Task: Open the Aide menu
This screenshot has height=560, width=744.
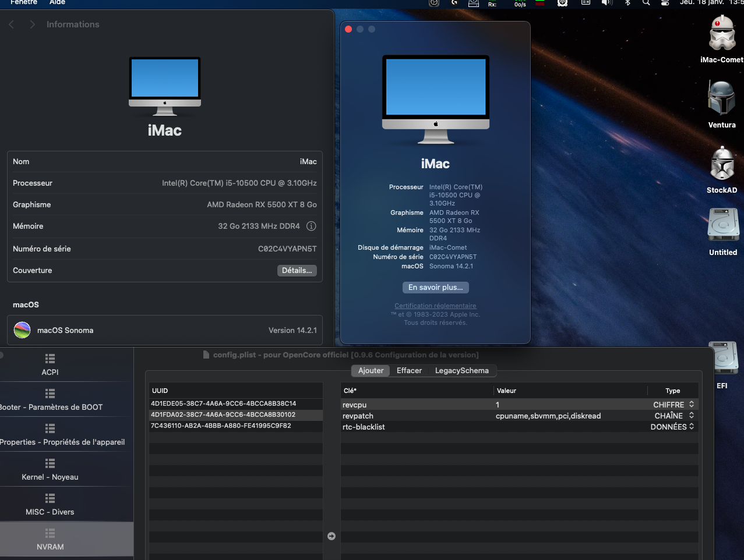Action: 57,3
